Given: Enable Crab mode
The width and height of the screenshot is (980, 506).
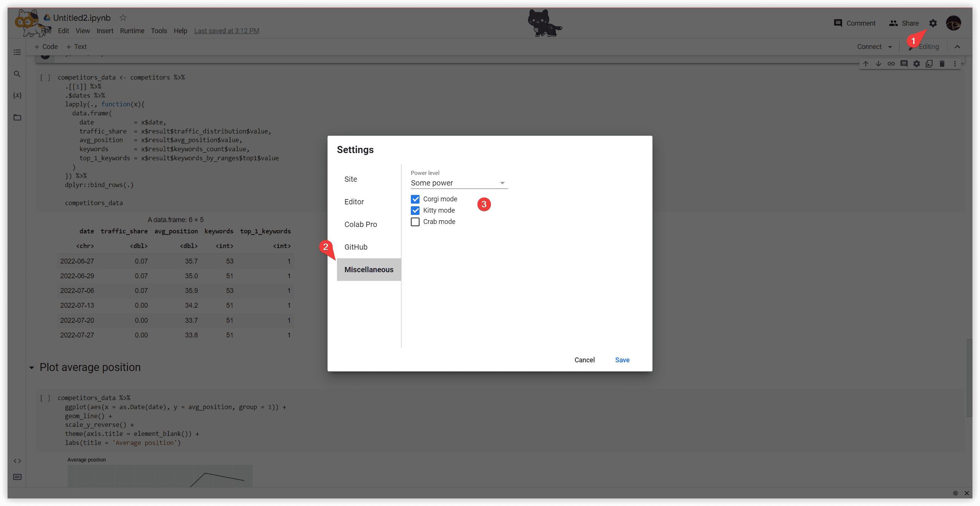Looking at the screenshot, I should coord(415,221).
